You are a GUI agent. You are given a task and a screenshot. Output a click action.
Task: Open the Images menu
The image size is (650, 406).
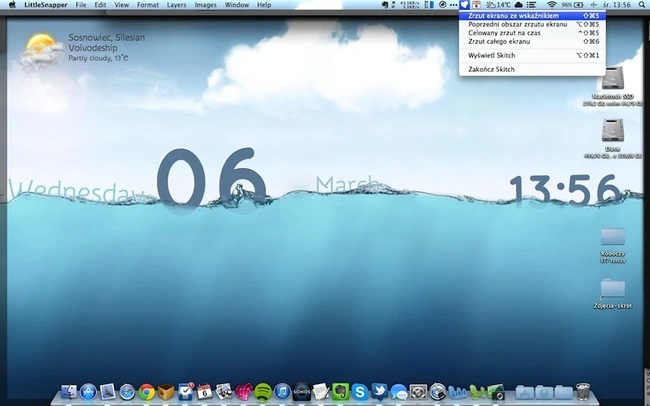point(206,5)
